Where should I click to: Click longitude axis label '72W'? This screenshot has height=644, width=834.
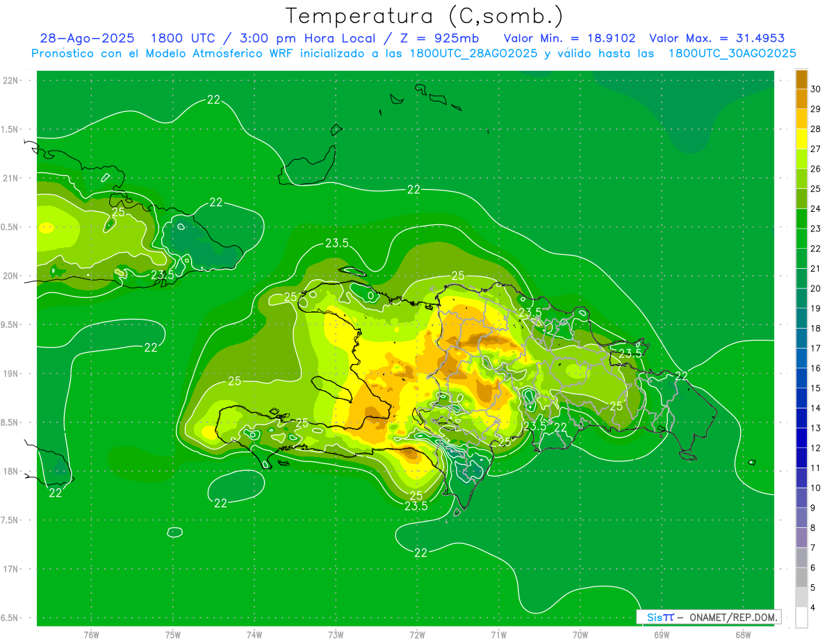[417, 634]
